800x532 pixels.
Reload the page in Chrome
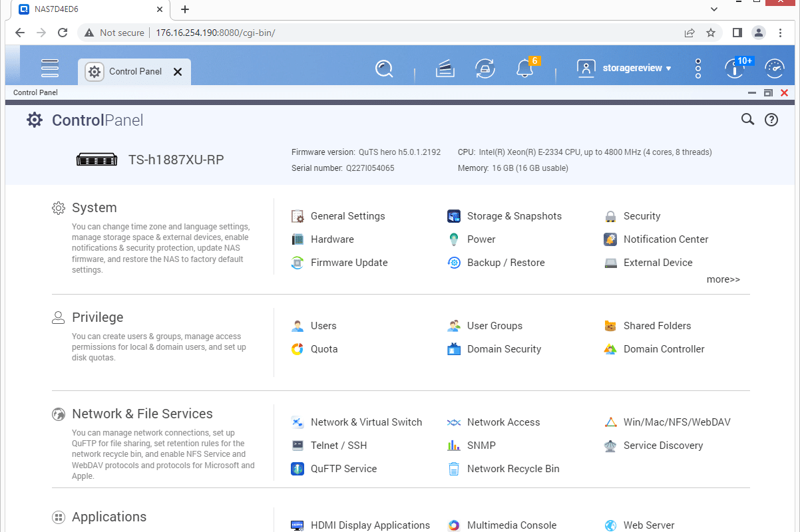(x=63, y=33)
